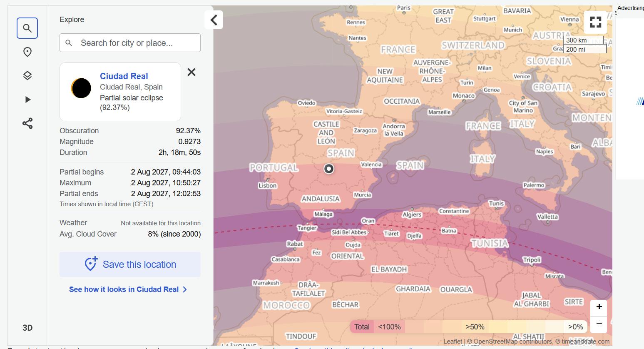Click the eclipse thumbnail for Ciudad Real
644x349 pixels.
(x=81, y=88)
